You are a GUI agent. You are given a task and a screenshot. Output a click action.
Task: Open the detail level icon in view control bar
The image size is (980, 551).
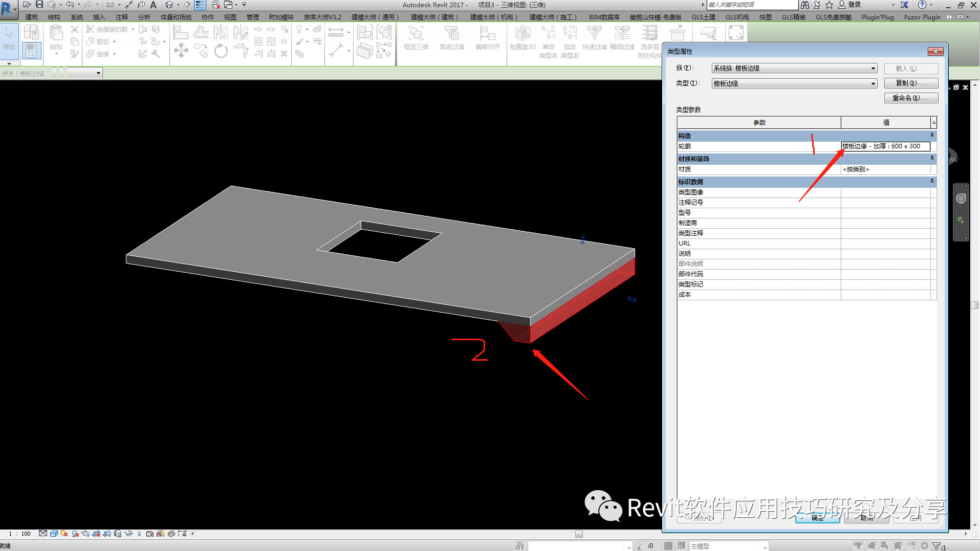click(43, 534)
